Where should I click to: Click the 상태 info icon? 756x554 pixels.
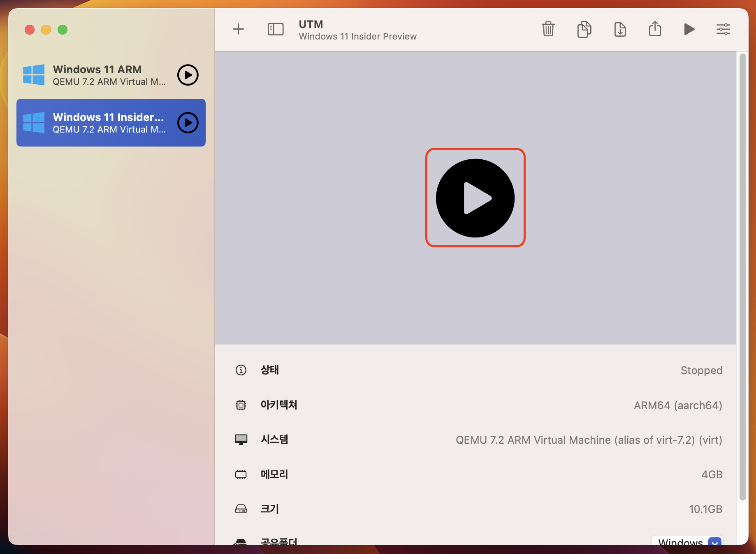[241, 370]
